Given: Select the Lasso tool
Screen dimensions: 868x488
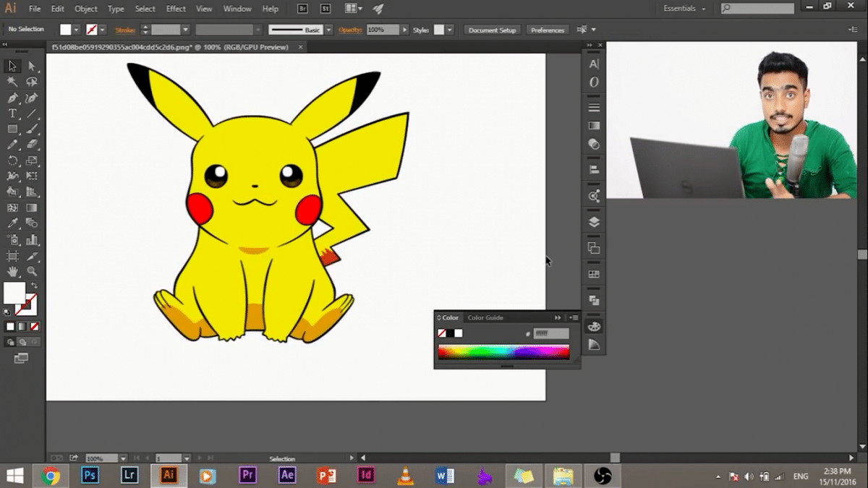Looking at the screenshot, I should tap(32, 82).
